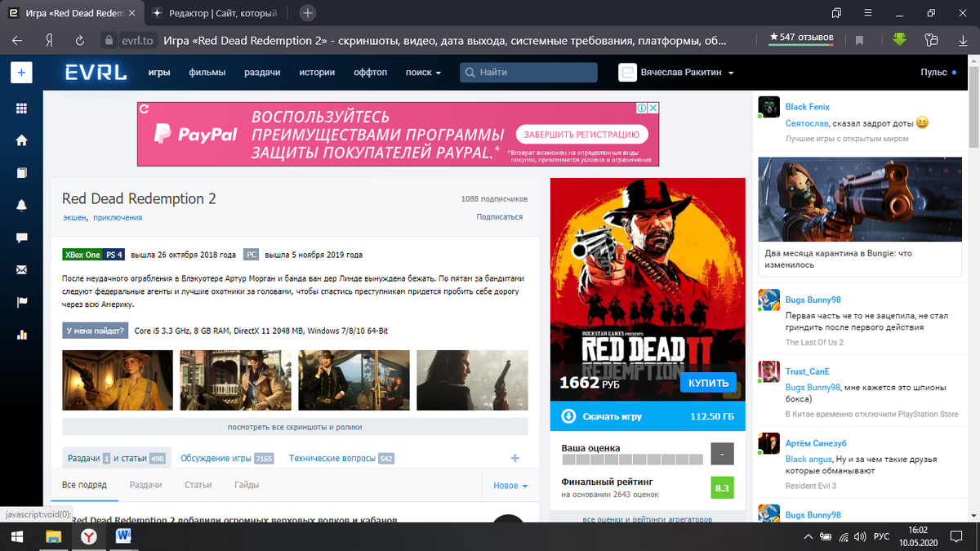Expand Вячеслав Ракитин user menu
980x551 pixels.
(688, 73)
